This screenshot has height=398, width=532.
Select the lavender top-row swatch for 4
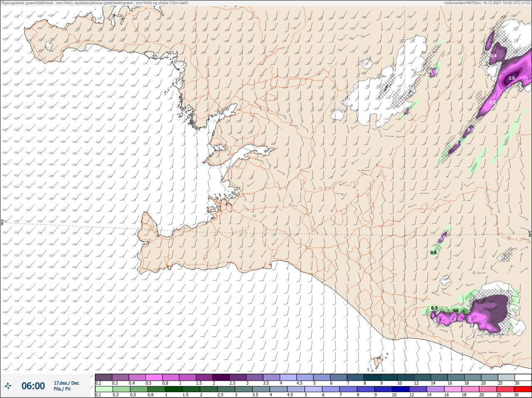288,377
